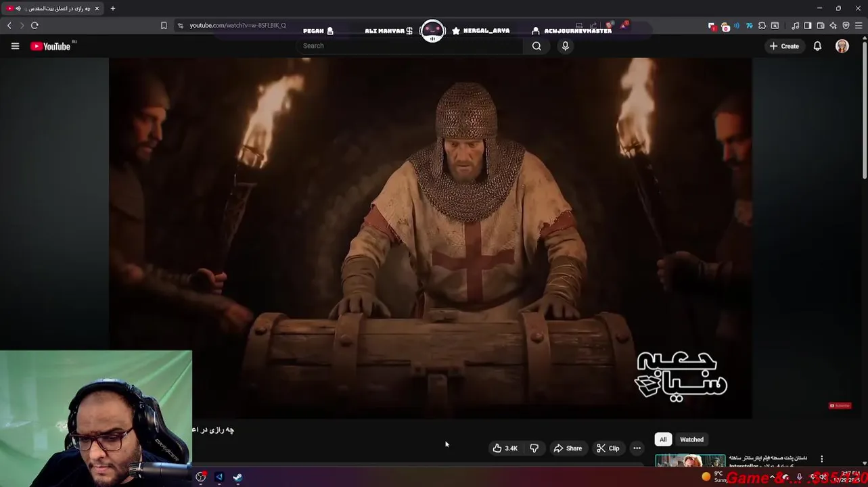Click the channel watermark Subscribe badge

tap(840, 405)
